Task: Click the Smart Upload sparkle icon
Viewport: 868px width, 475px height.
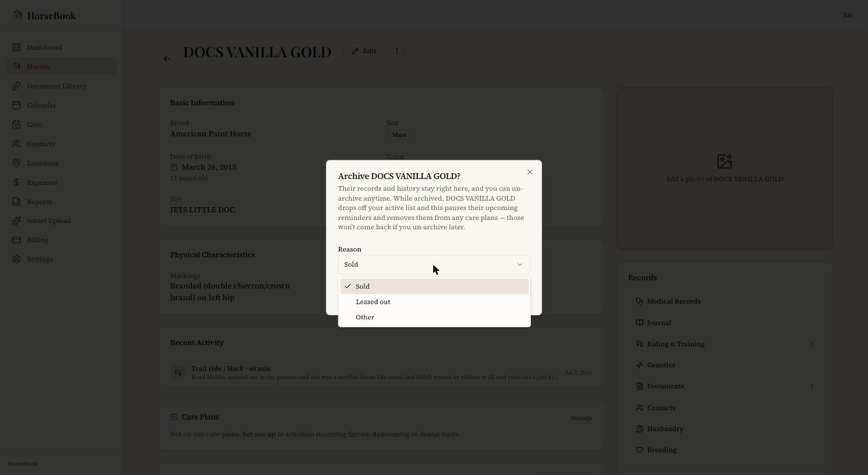Action: (x=16, y=221)
